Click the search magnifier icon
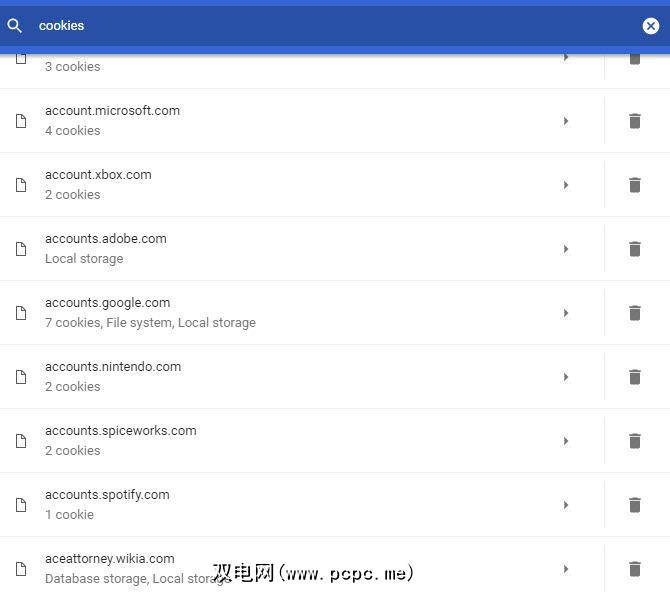The width and height of the screenshot is (670, 596). [14, 26]
